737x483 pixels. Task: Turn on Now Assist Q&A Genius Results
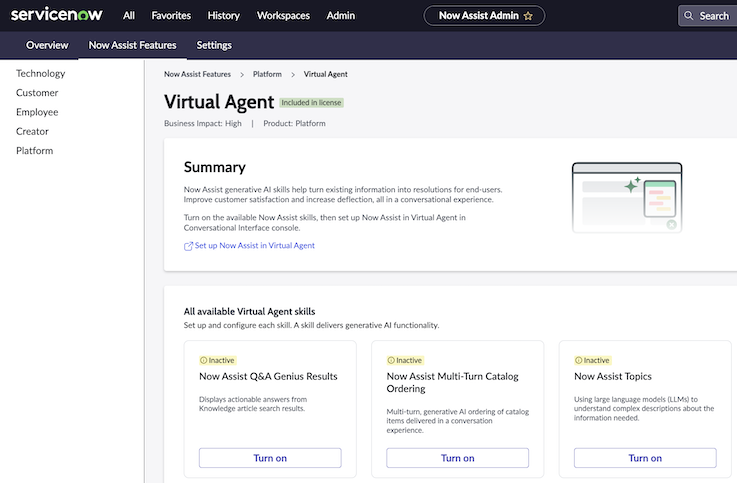270,458
